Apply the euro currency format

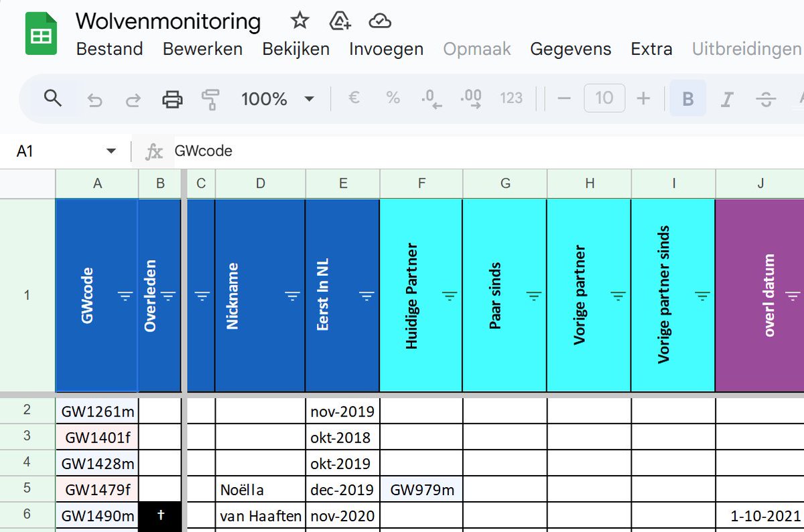[354, 98]
